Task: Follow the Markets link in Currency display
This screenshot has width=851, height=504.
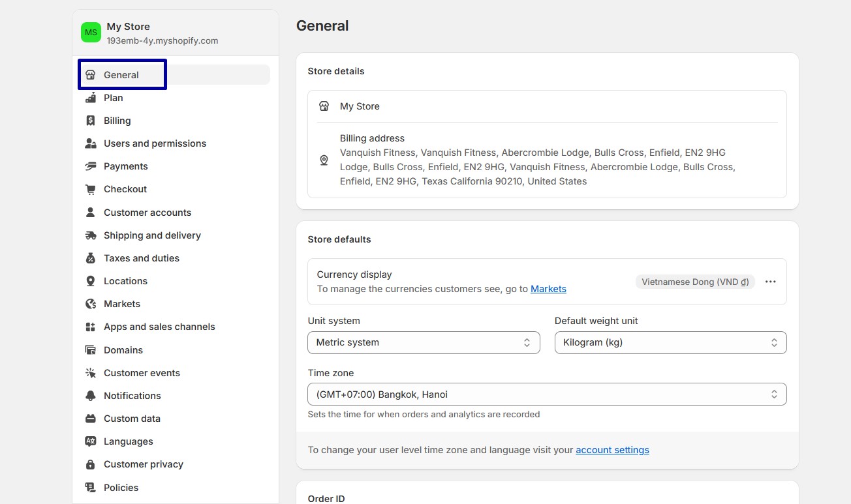Action: pos(548,289)
